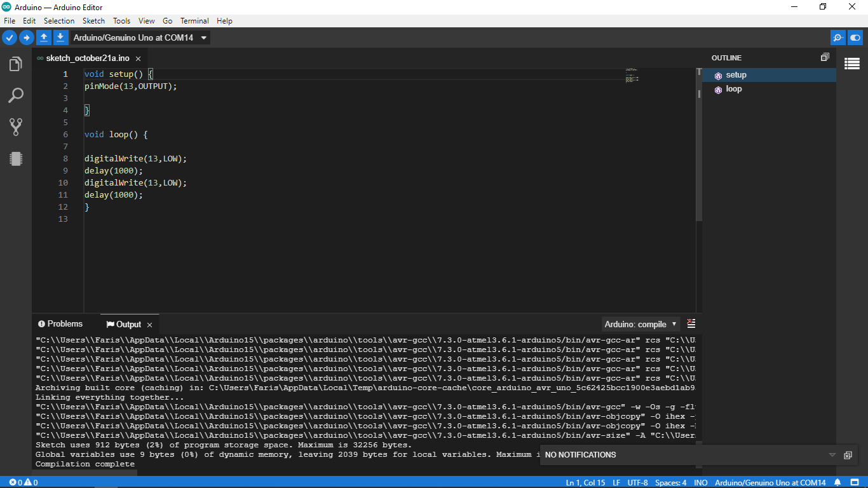The width and height of the screenshot is (868, 488).
Task: Click the Upload arrow icon in toolbar
Action: [27, 37]
